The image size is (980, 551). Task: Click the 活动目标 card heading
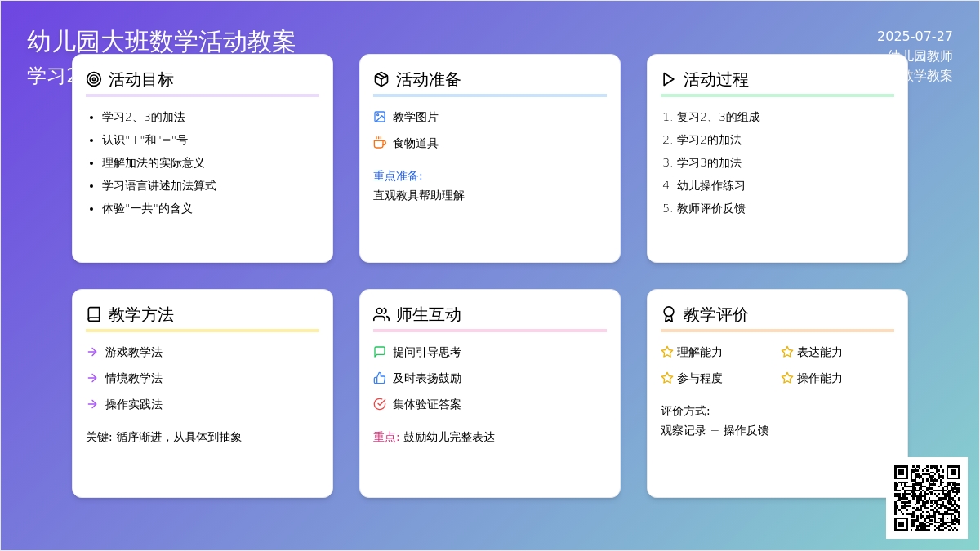[141, 79]
